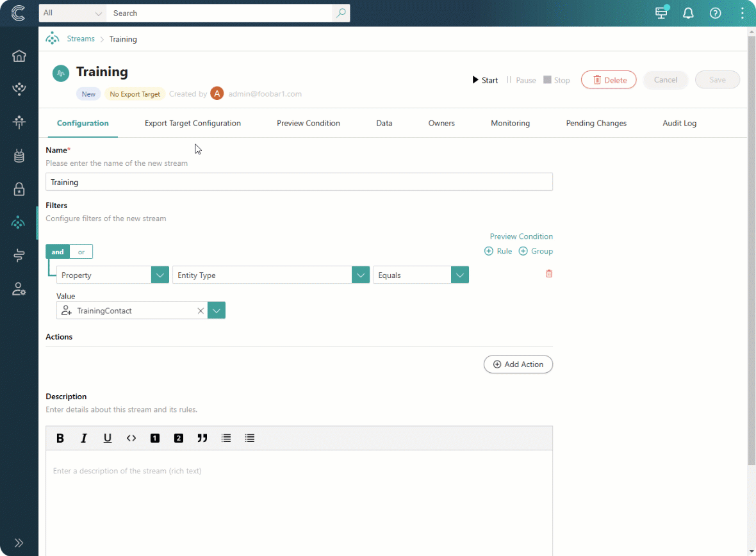
Task: Apply italic formatting in description editor
Action: (83, 438)
